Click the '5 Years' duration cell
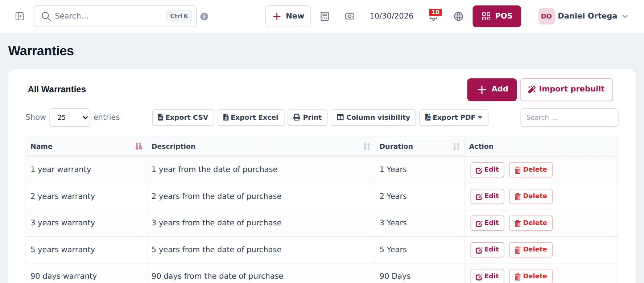644x283 pixels. [x=420, y=250]
